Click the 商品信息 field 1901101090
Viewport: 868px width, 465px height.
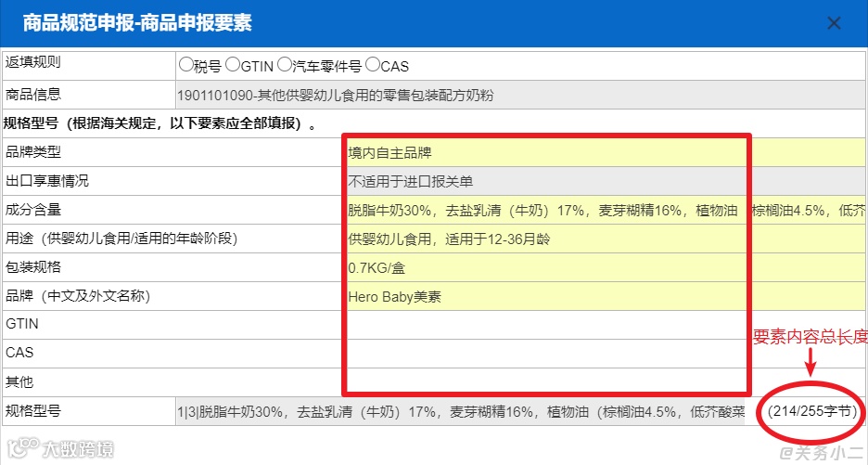point(520,95)
